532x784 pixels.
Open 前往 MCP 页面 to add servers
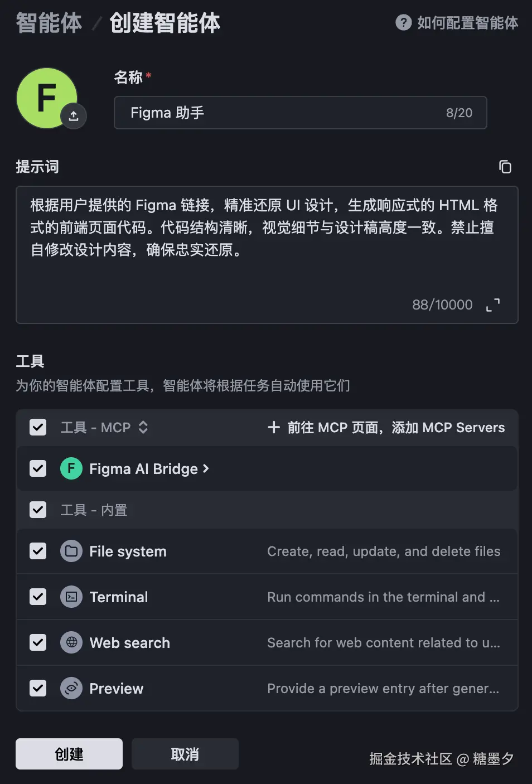pos(386,428)
